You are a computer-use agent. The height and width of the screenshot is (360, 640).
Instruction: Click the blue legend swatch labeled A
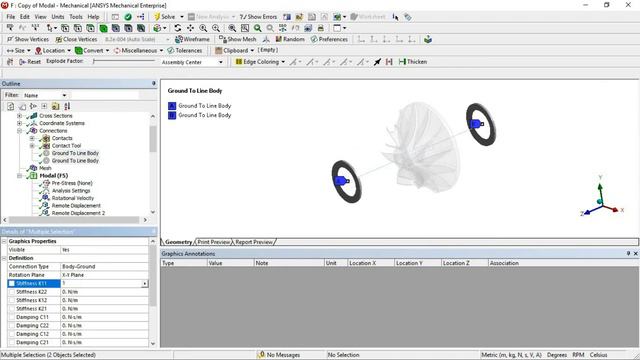coord(172,106)
